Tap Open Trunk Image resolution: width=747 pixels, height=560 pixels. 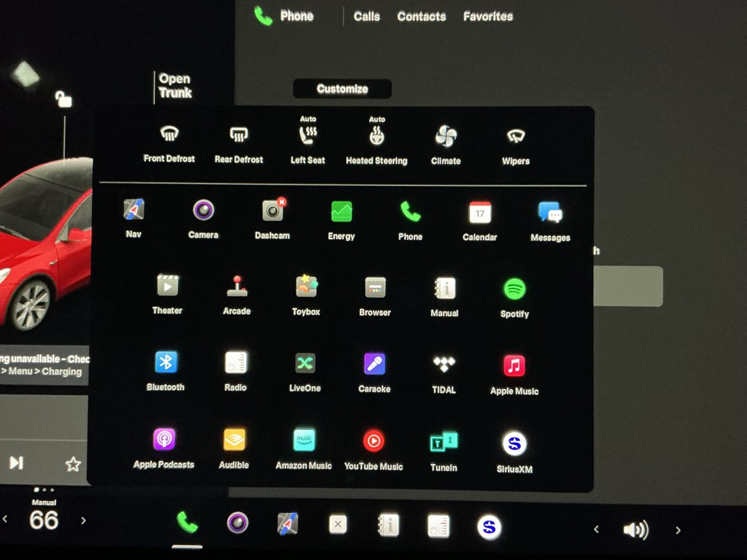coord(175,86)
